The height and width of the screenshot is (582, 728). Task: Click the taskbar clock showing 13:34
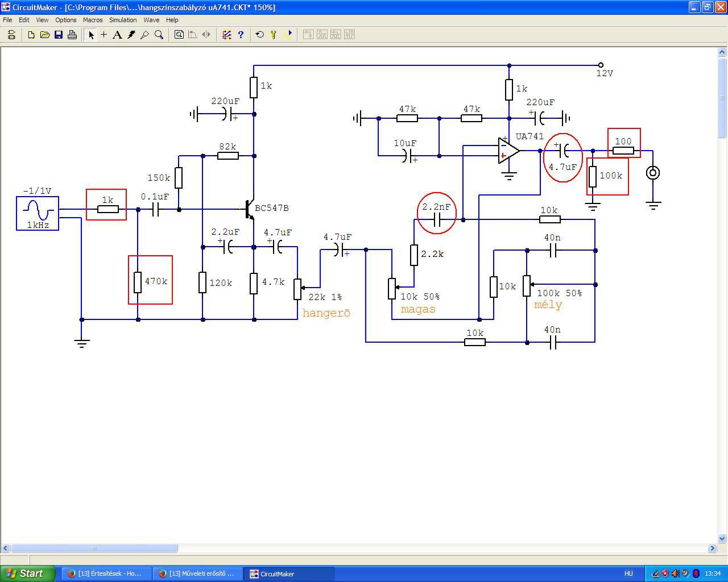[x=713, y=573]
